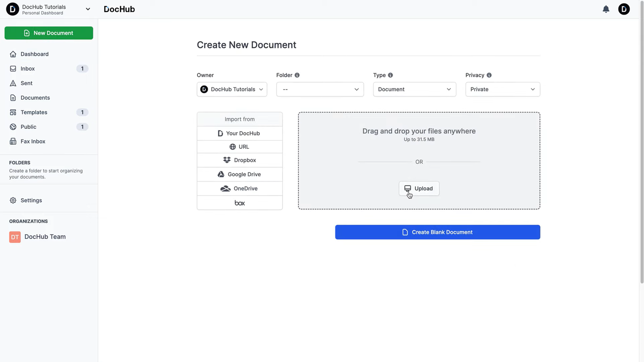Import from Dropbox

point(240,160)
